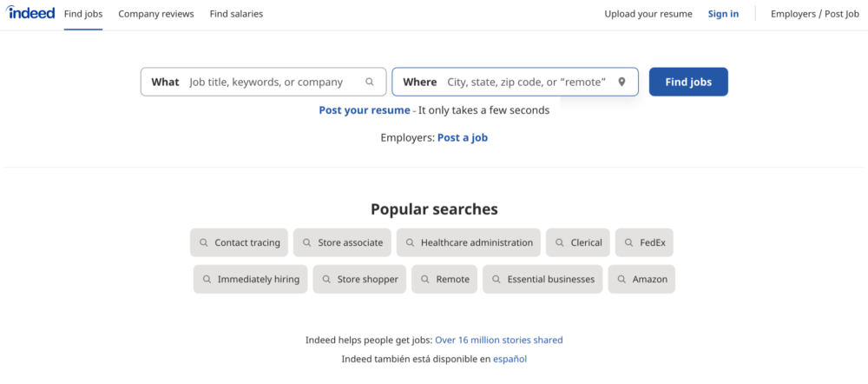Click the search icon on the Store associate chip
This screenshot has width=868, height=384.
pos(307,243)
